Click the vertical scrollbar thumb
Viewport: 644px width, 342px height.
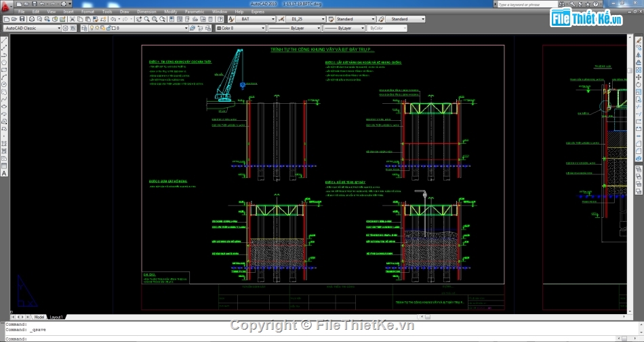[x=630, y=71]
